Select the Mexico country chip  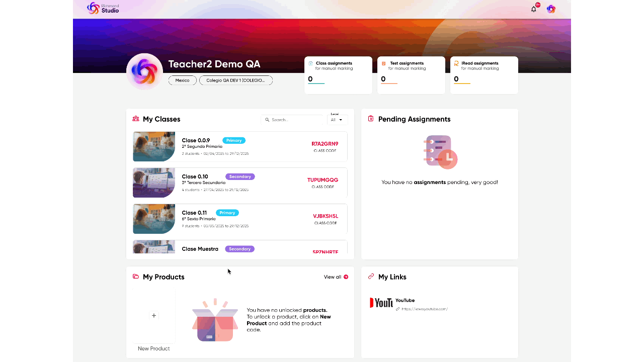183,80
